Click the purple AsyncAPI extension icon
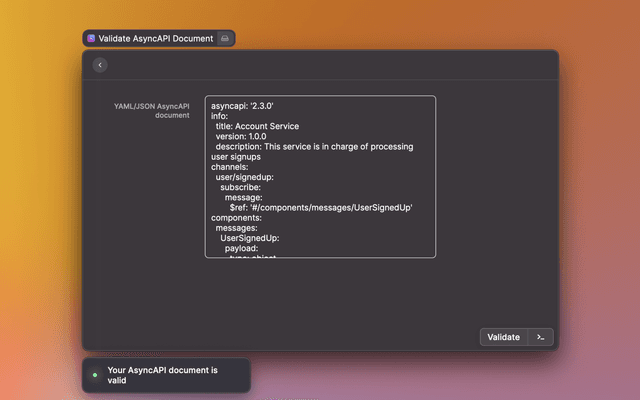 91,38
